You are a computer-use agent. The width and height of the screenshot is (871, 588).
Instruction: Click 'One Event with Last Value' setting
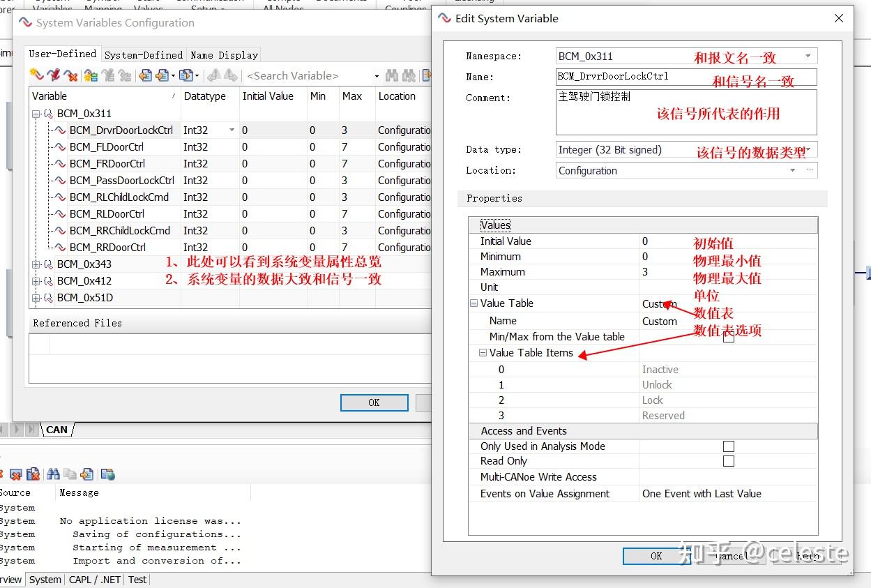click(702, 494)
